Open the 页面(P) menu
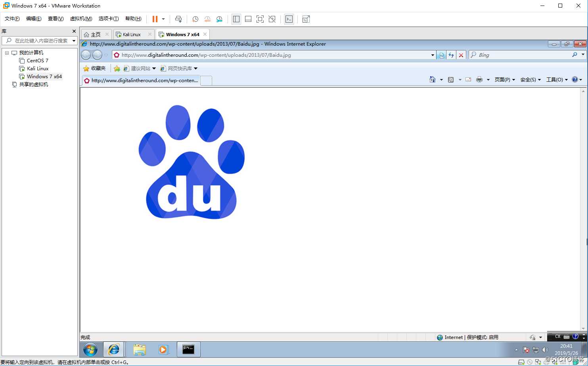 tap(505, 80)
